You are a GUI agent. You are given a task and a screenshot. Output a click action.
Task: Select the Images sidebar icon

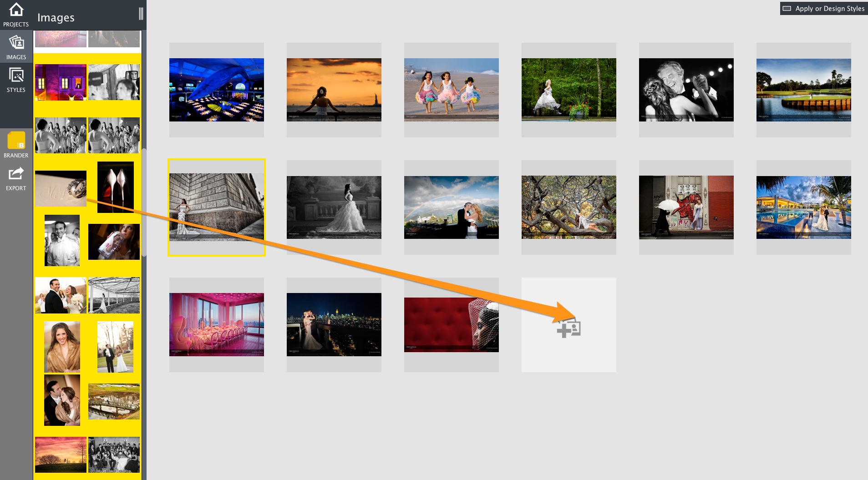click(x=16, y=47)
